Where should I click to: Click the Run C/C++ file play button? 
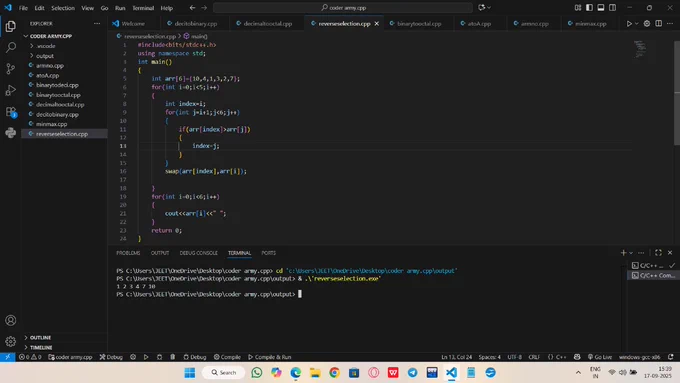(629, 23)
